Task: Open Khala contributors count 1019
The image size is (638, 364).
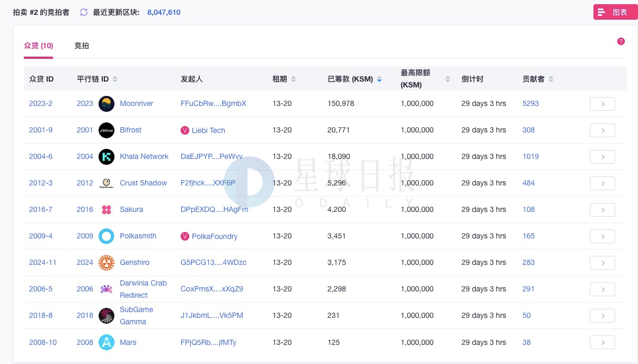Action: point(530,157)
